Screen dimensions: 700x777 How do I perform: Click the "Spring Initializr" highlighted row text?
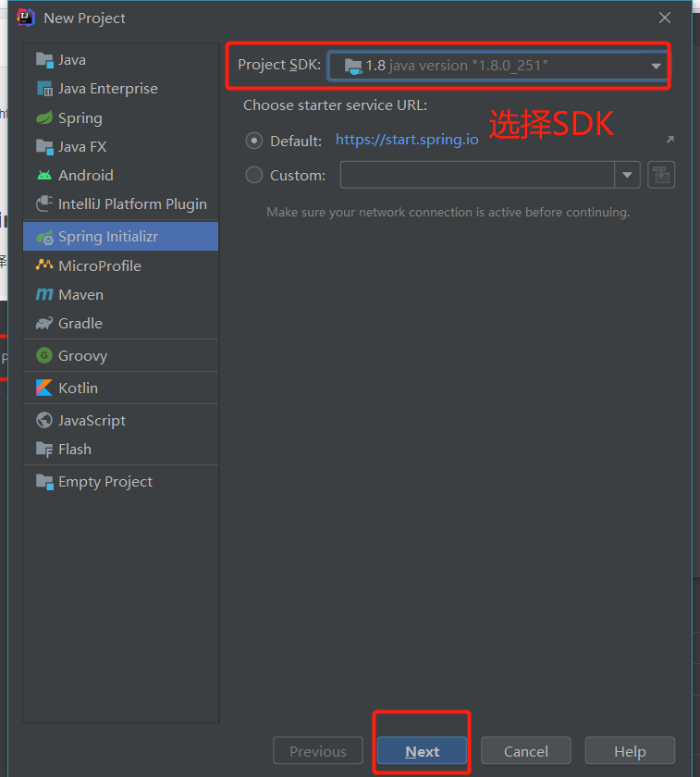pyautogui.click(x=108, y=237)
